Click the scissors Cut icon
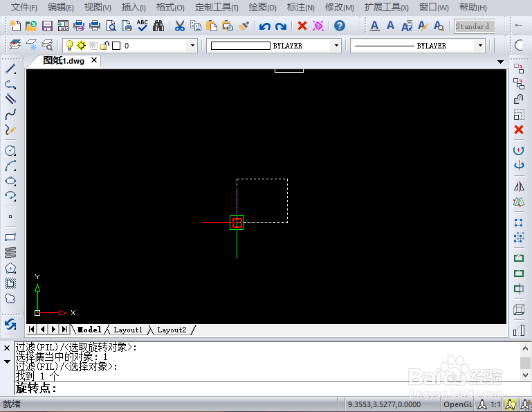532x412 pixels. 180,26
